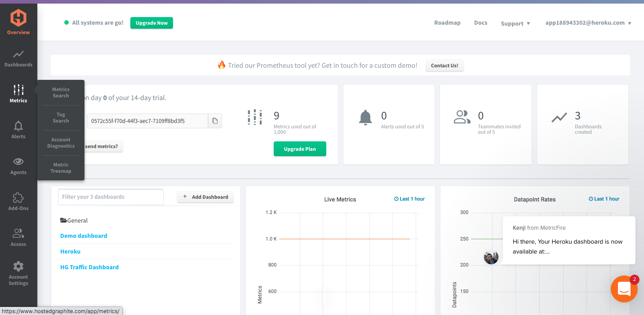
Task: Open the Intercom chat launcher
Action: [624, 289]
